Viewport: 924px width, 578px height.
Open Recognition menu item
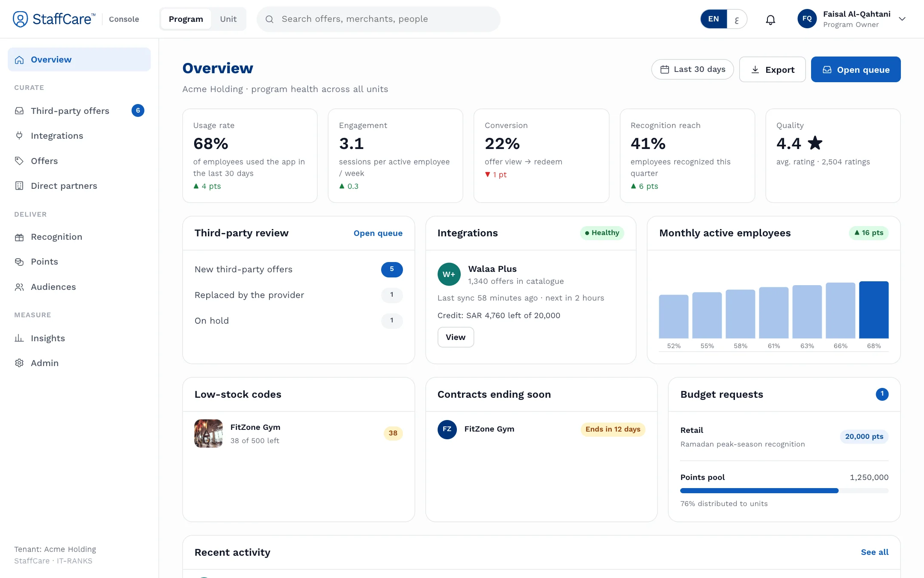tap(79, 237)
